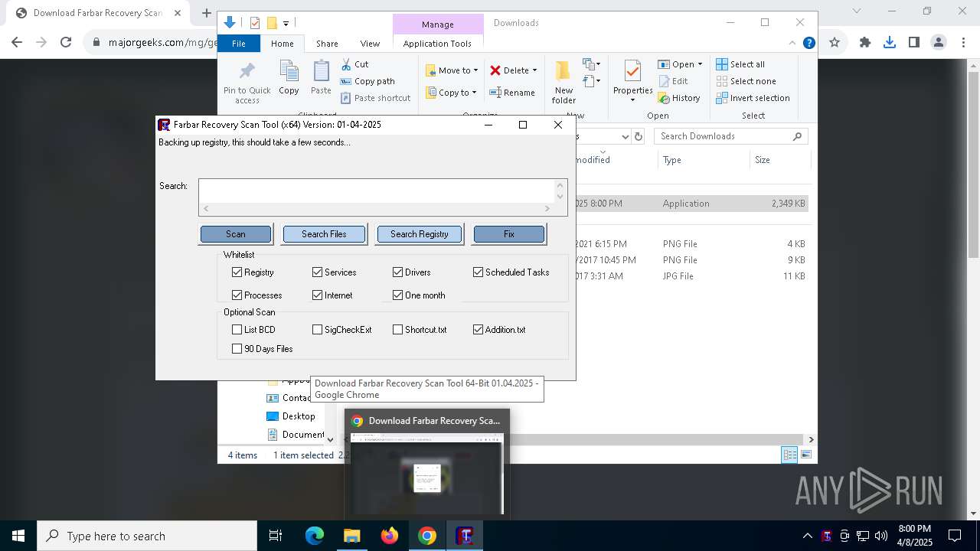Enable the 90 Days Files option

coord(237,349)
